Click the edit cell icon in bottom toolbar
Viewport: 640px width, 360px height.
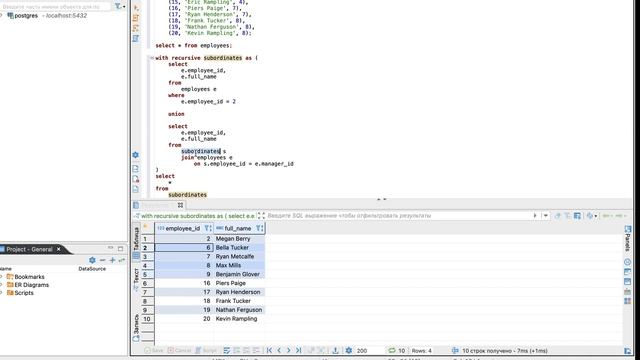[x=227, y=350]
